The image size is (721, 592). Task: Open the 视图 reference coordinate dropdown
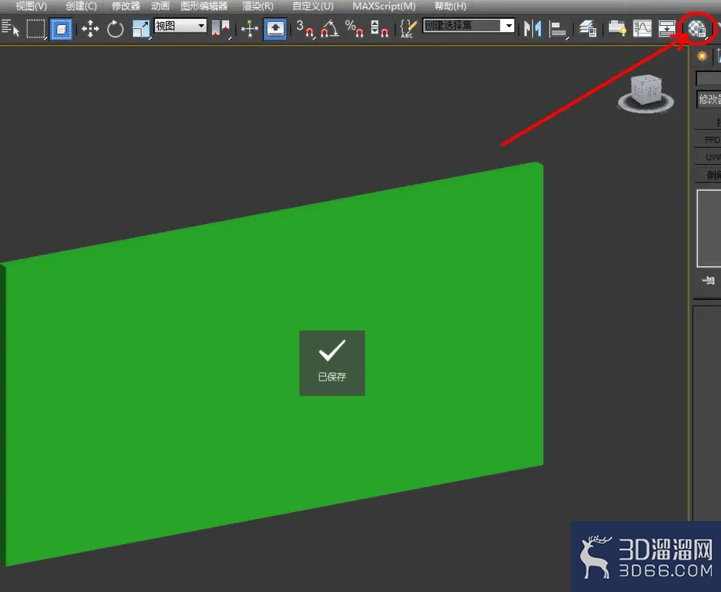(x=180, y=26)
